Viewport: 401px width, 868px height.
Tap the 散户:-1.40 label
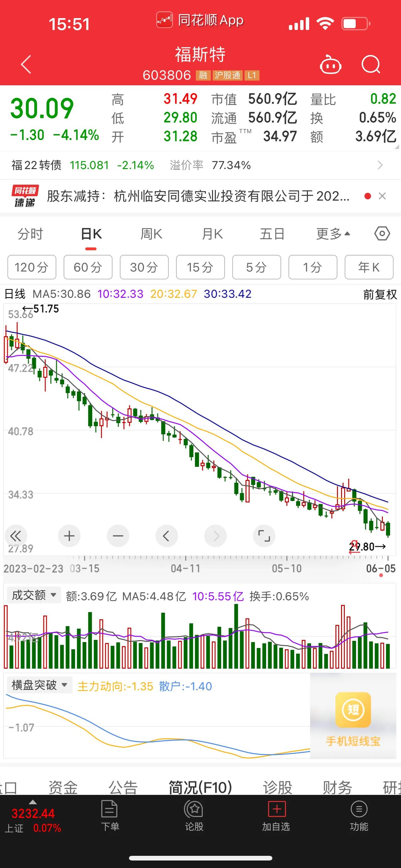pyautogui.click(x=185, y=686)
